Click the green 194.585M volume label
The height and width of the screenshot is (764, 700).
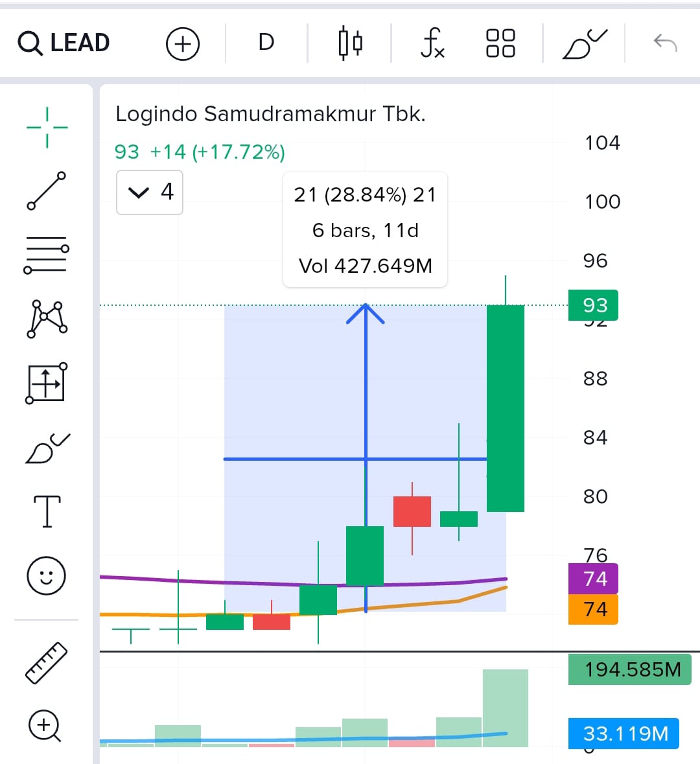630,669
